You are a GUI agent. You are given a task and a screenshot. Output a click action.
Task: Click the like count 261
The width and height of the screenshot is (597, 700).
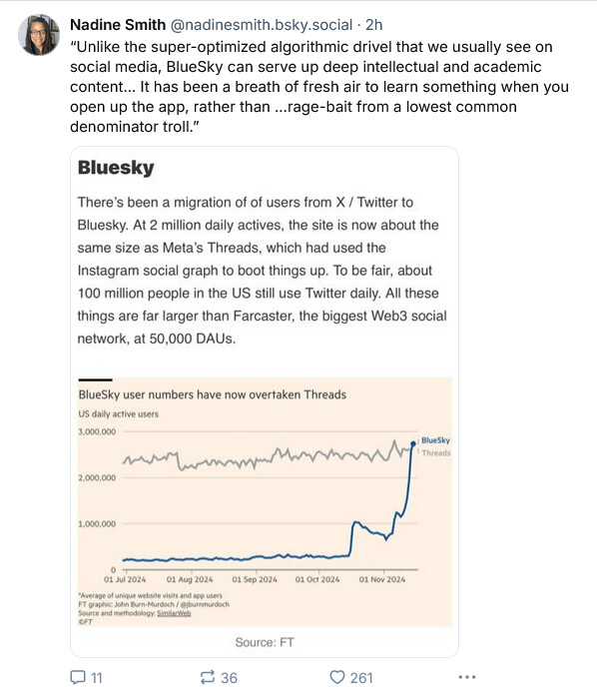361,678
